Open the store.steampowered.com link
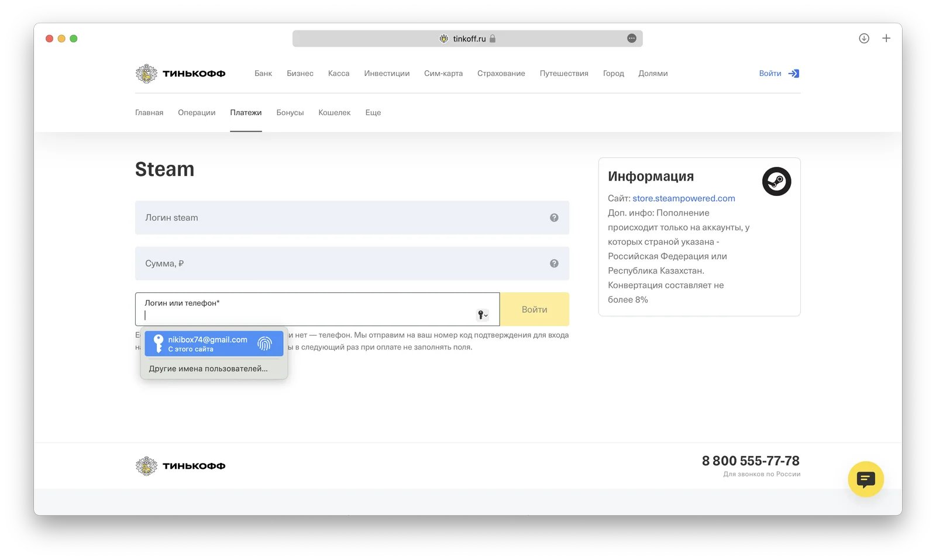The image size is (936, 560). coord(684,198)
